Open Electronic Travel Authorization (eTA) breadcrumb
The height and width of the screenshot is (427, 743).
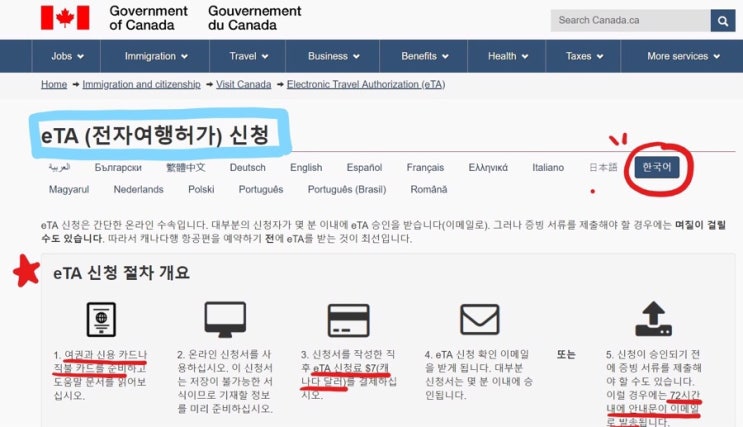[x=366, y=84]
